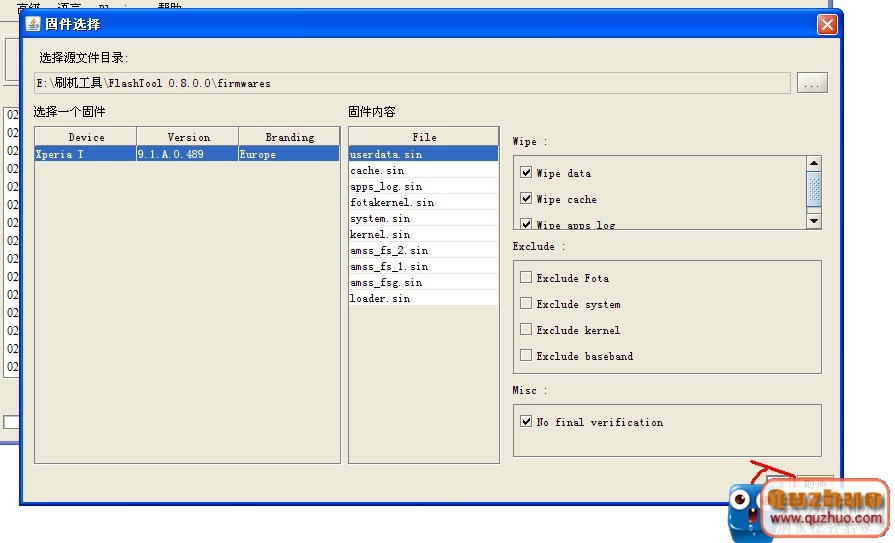The image size is (895, 543).
Task: Enable the Exclude baseband checkbox
Action: point(526,355)
